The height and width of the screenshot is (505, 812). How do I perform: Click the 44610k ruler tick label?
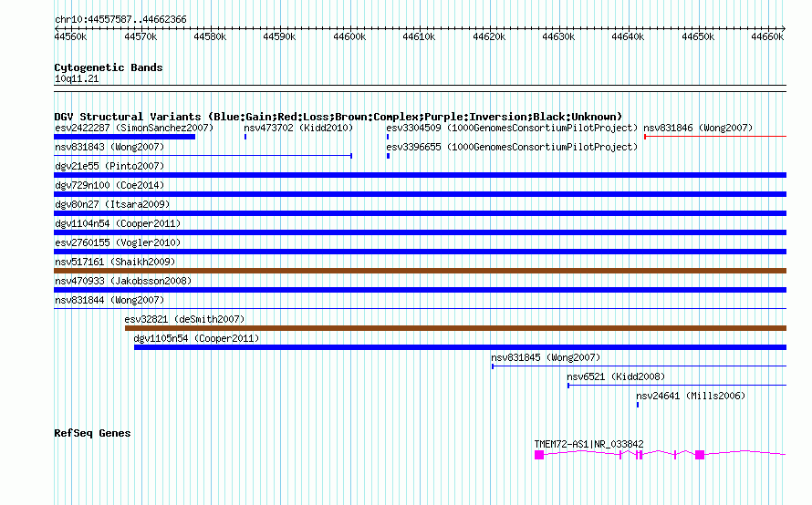point(419,36)
